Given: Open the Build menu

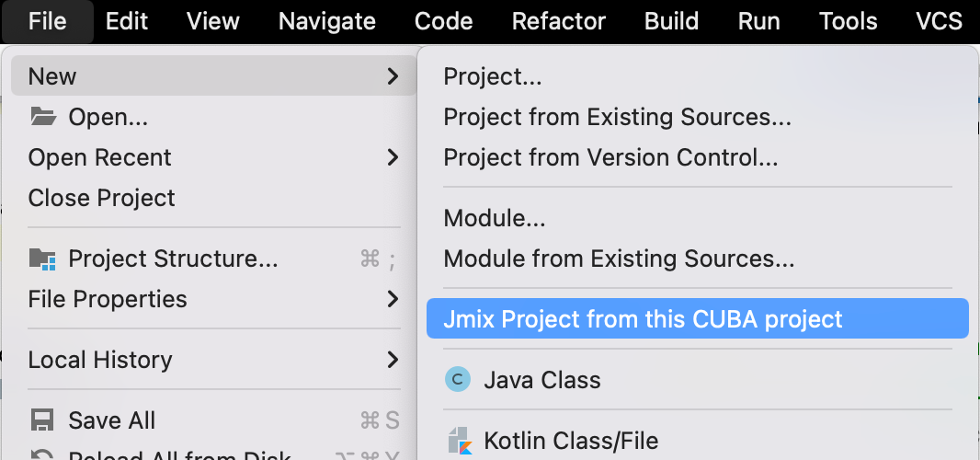Looking at the screenshot, I should (671, 21).
